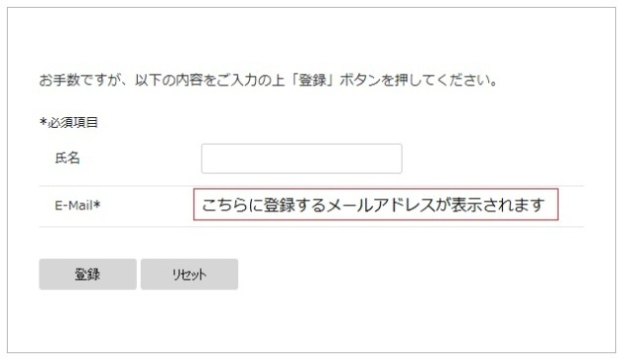
Task: Reset the entries via the リセット button
Action: pos(189,275)
